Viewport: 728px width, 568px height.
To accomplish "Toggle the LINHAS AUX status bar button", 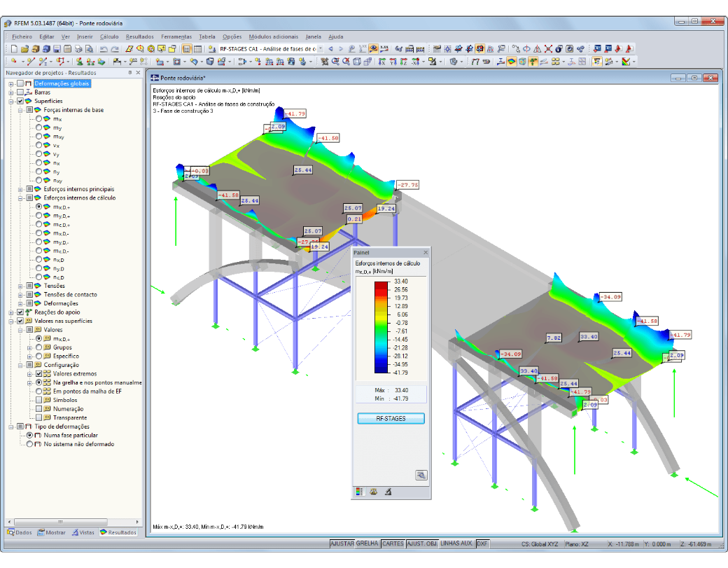I will (456, 543).
